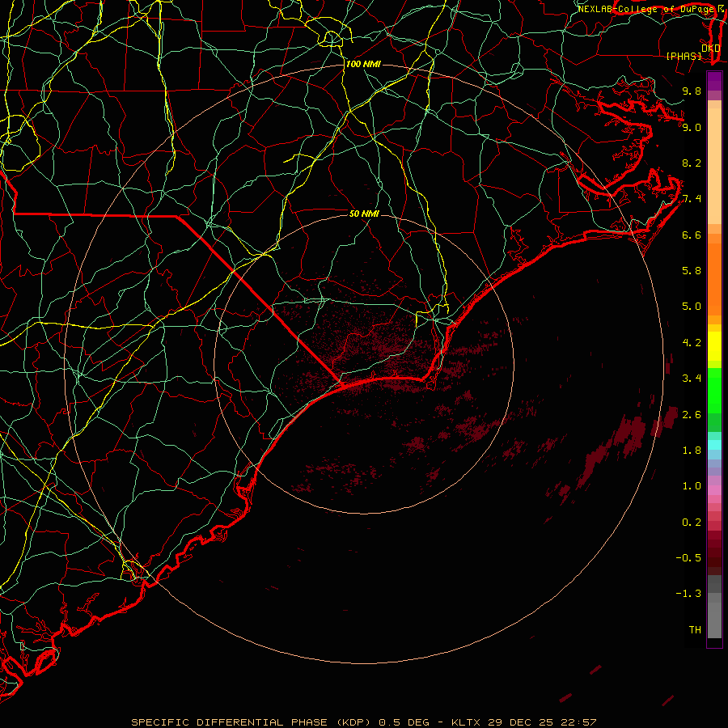
Task: Pick the orange segment of the color bar
Action: [x=714, y=278]
